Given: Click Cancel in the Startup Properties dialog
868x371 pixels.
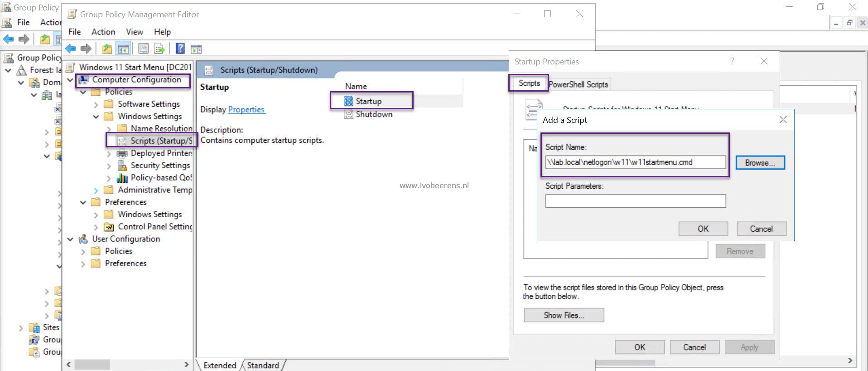Looking at the screenshot, I should click(x=694, y=347).
